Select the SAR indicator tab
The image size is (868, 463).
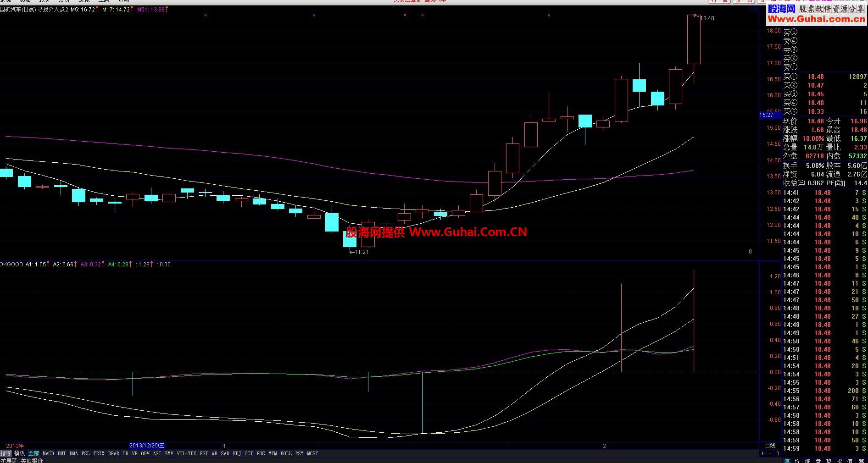225,453
